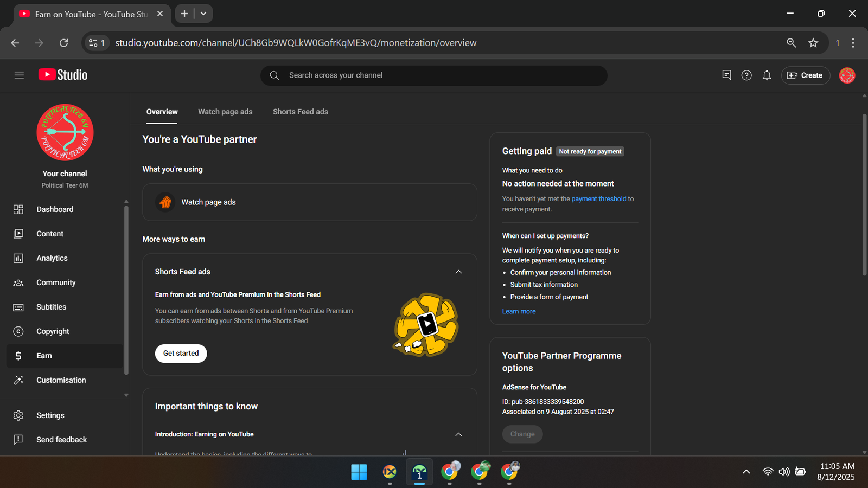868x488 pixels.
Task: Bookmark this page with the star
Action: 813,43
